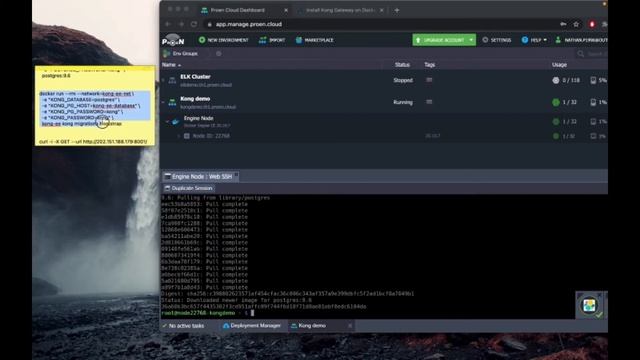Click the browser back arrow
Image resolution: width=640 pixels, height=360 pixels.
click(168, 24)
